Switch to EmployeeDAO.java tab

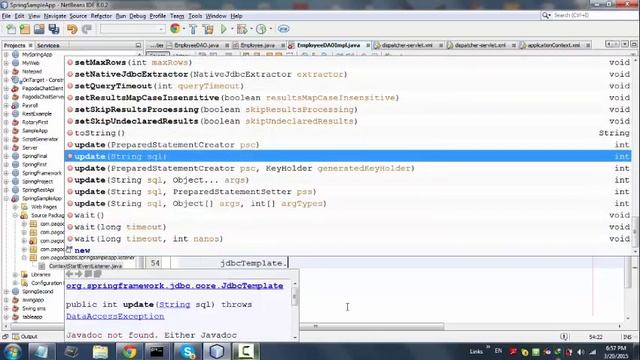tap(197, 45)
